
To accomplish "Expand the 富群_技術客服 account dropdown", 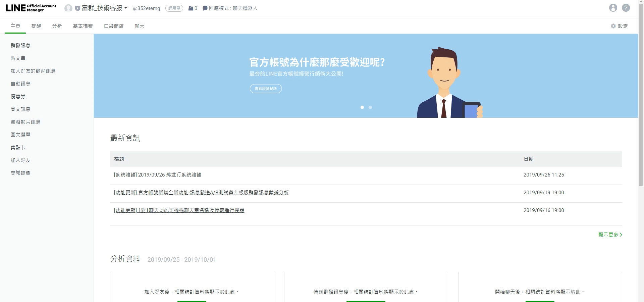I will [x=105, y=8].
